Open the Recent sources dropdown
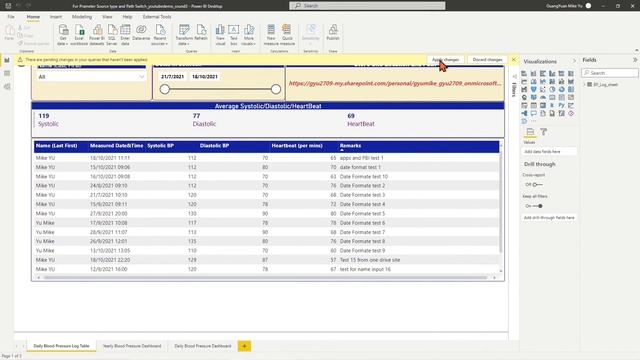Screen dimensions: 640x360 [x=160, y=34]
